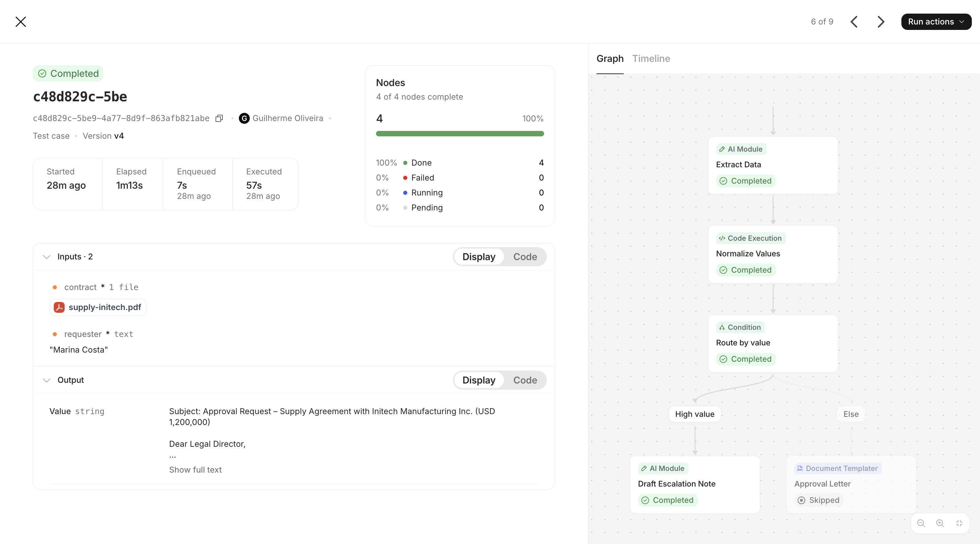Switch Inputs view to Code
The image size is (980, 544).
click(525, 257)
